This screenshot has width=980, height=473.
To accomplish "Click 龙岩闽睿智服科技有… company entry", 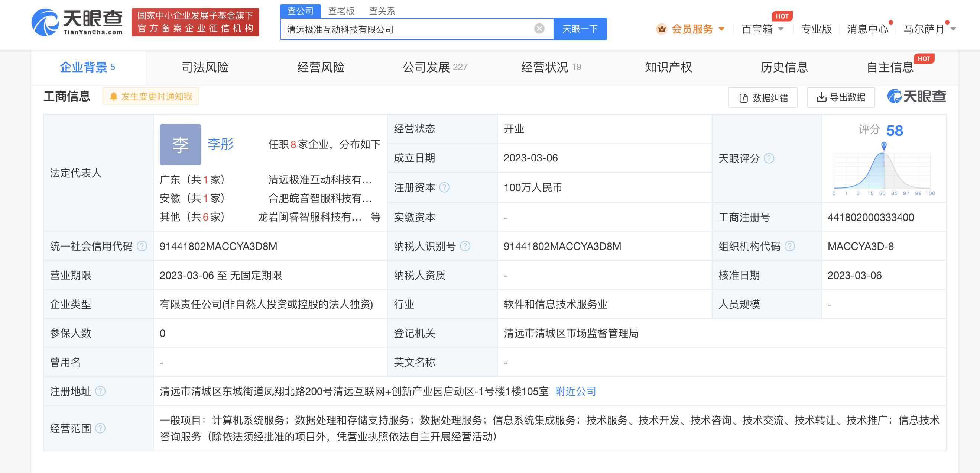I will (x=310, y=217).
